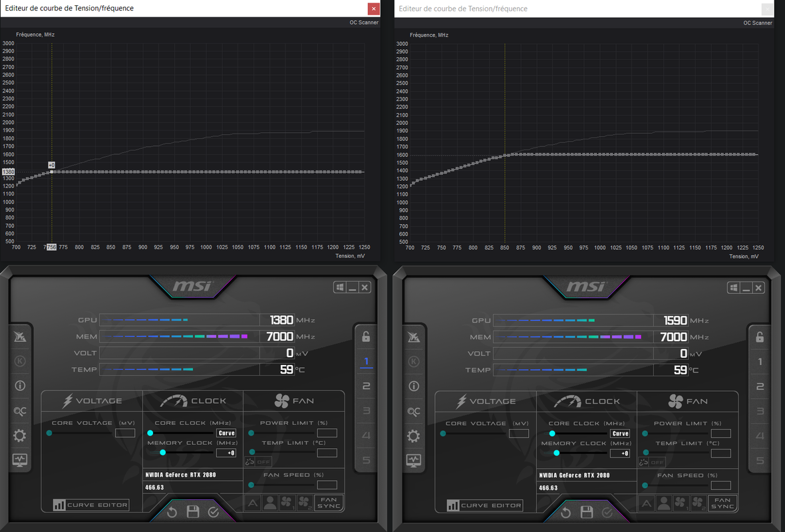785x532 pixels.
Task: Apply settings checkmark in left Afterburner
Action: (x=214, y=512)
